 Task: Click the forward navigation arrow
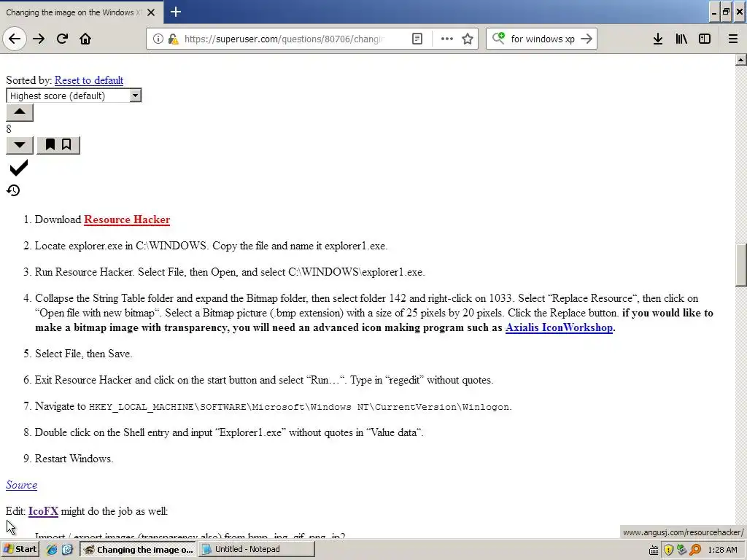coord(39,39)
